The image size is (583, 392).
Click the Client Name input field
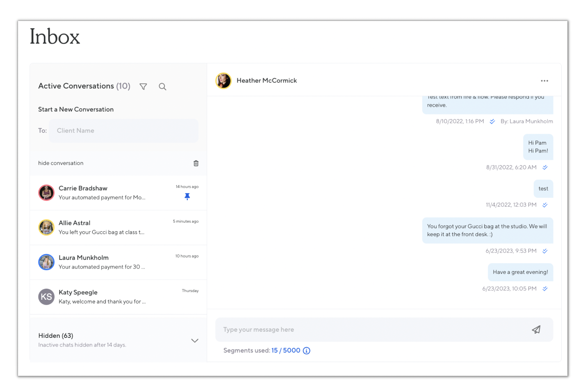pos(123,131)
